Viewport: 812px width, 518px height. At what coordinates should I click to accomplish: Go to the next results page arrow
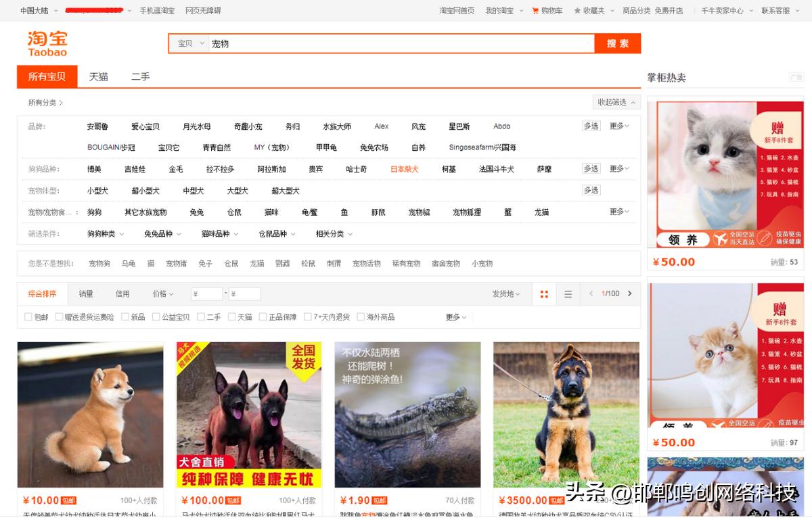[630, 293]
